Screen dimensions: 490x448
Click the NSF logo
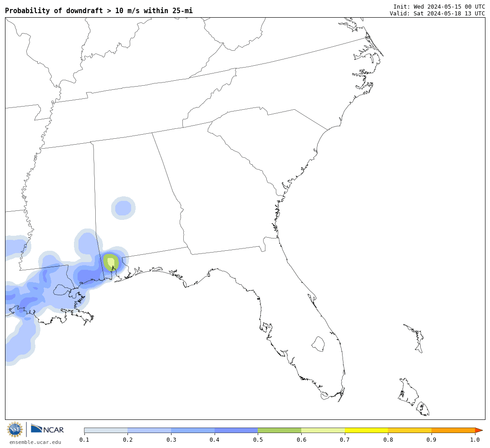15,429
